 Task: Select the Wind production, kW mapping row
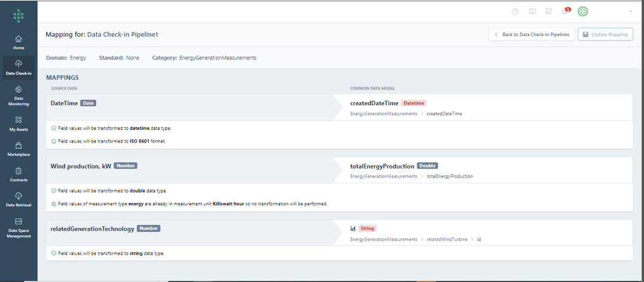click(80, 166)
